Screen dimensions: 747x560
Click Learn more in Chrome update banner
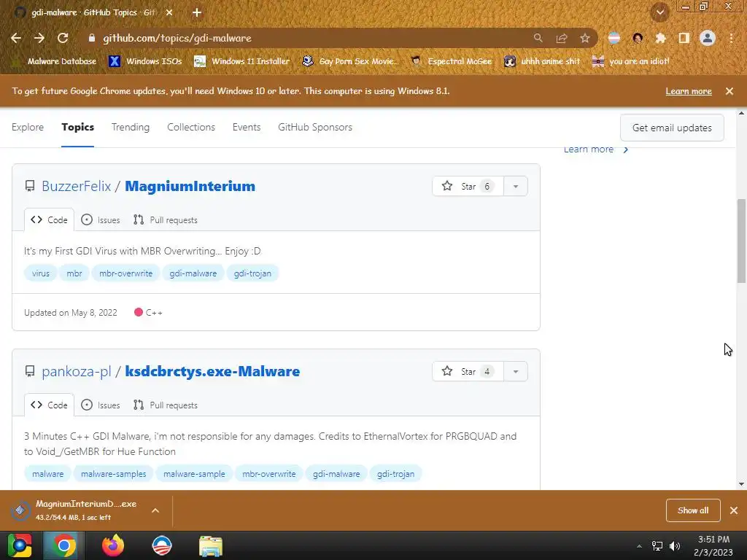coord(689,91)
